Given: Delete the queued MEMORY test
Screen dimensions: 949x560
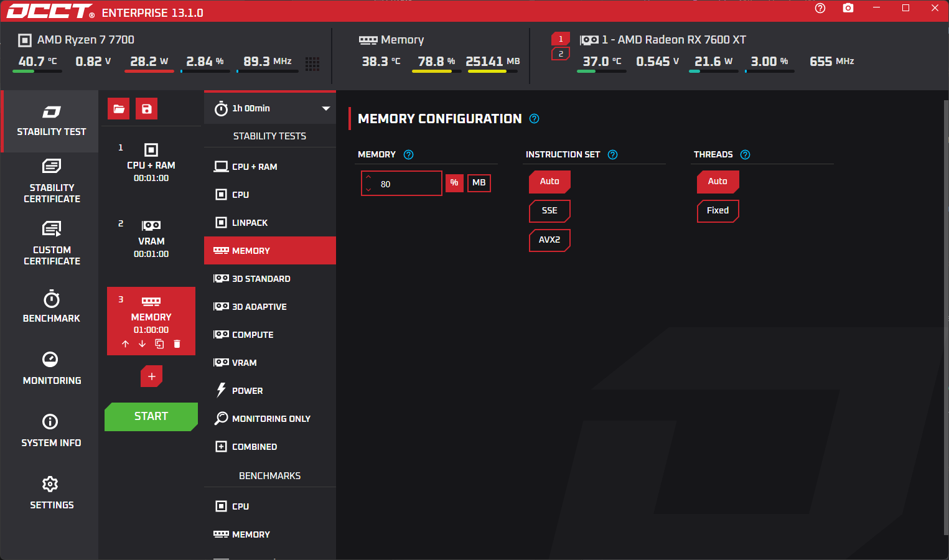Looking at the screenshot, I should [x=177, y=344].
